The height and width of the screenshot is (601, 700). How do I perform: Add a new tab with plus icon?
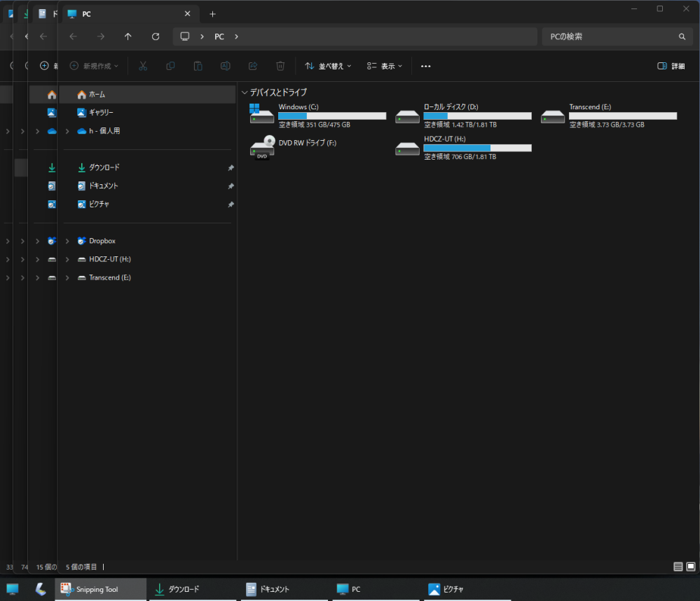pyautogui.click(x=213, y=14)
